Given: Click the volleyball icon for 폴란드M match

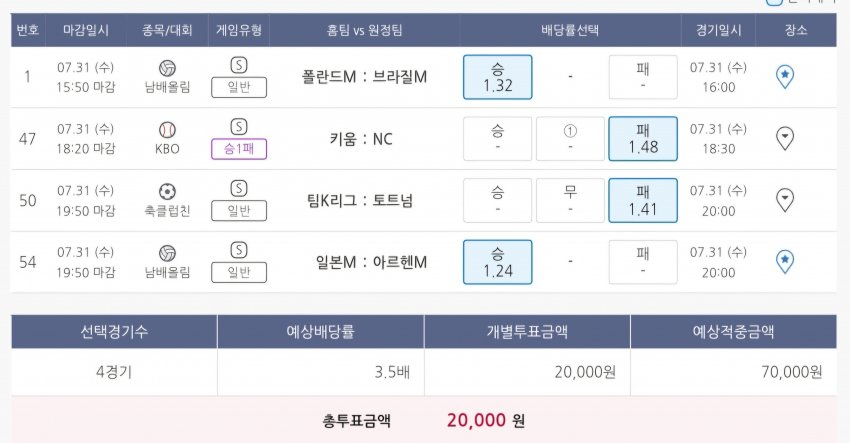Looking at the screenshot, I should click(167, 68).
